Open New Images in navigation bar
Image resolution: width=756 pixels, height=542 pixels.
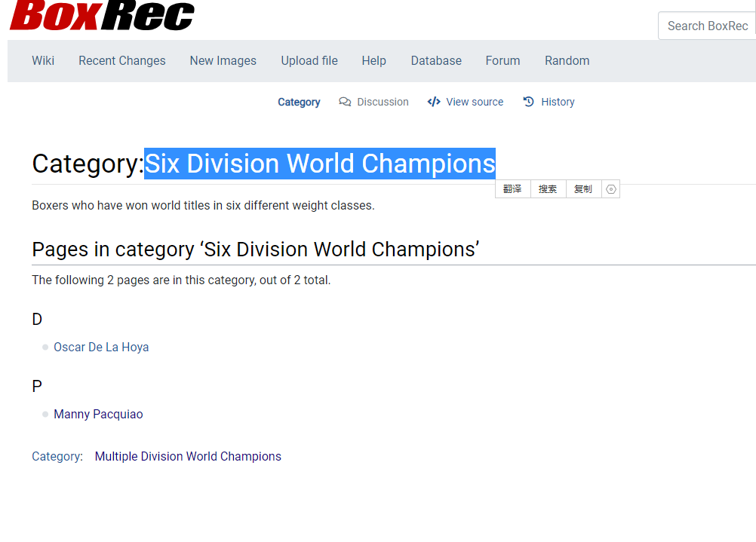pyautogui.click(x=223, y=61)
